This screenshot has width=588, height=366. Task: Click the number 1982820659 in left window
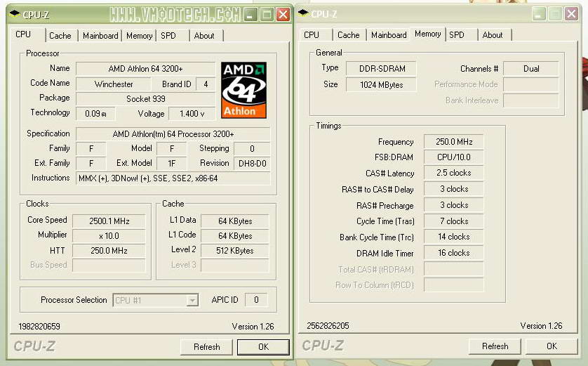(x=39, y=326)
